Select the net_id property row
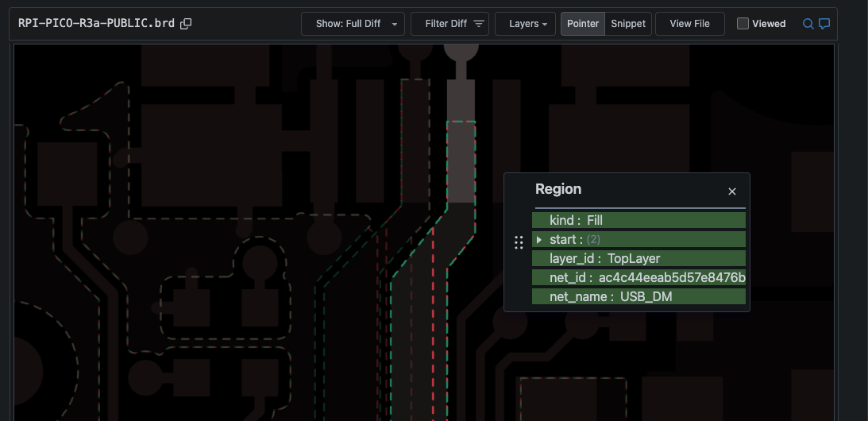868x421 pixels. tap(638, 277)
